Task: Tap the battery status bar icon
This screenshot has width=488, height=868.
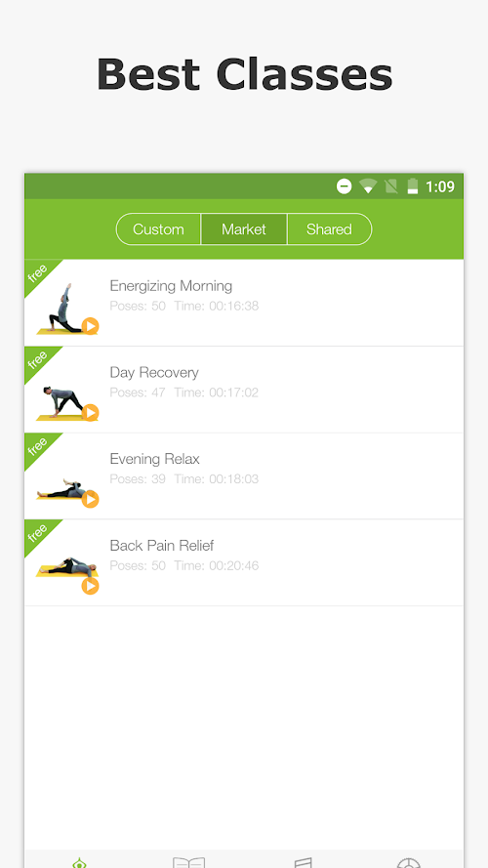Action: pyautogui.click(x=413, y=186)
